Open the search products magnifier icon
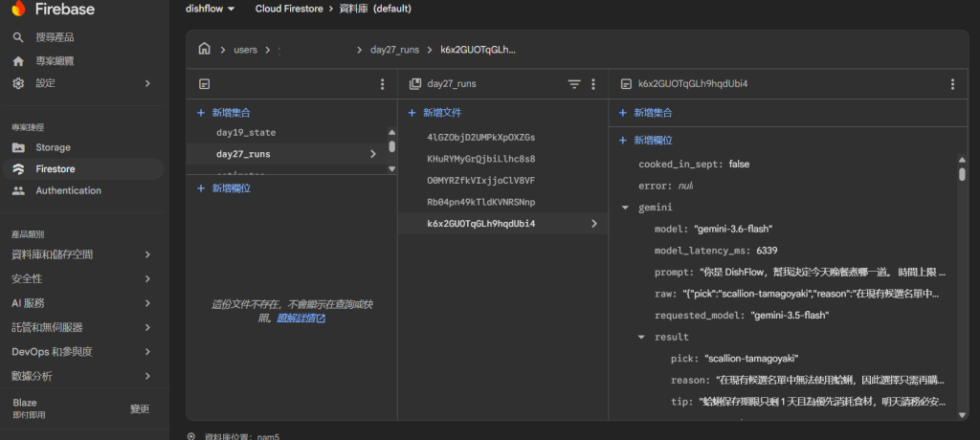 click(18, 37)
